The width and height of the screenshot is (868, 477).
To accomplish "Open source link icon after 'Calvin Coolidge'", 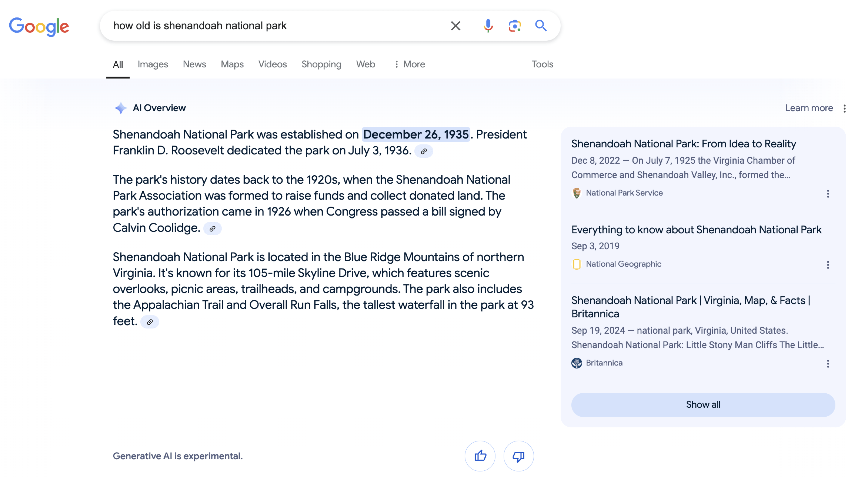I will pos(212,229).
